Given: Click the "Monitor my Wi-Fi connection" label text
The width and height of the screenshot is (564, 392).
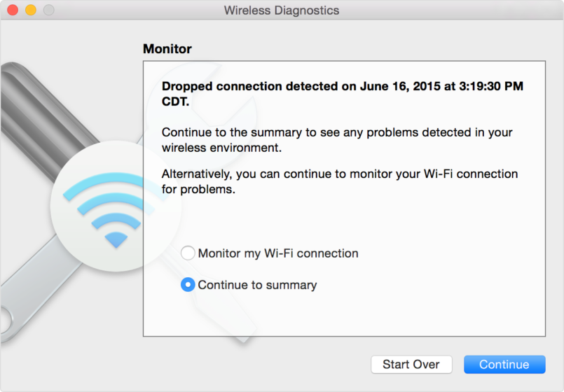Looking at the screenshot, I should tap(278, 253).
